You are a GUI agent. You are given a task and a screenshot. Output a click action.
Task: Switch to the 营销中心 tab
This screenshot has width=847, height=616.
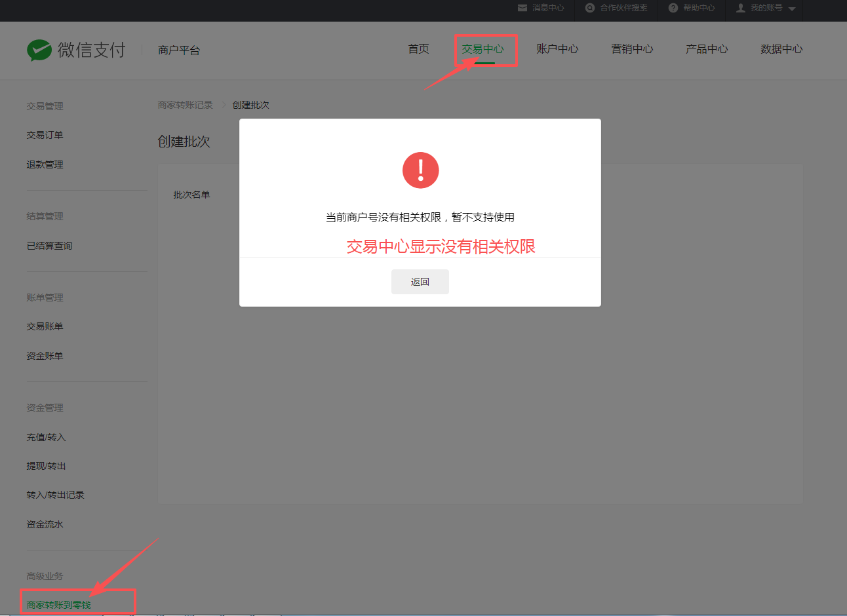[632, 49]
